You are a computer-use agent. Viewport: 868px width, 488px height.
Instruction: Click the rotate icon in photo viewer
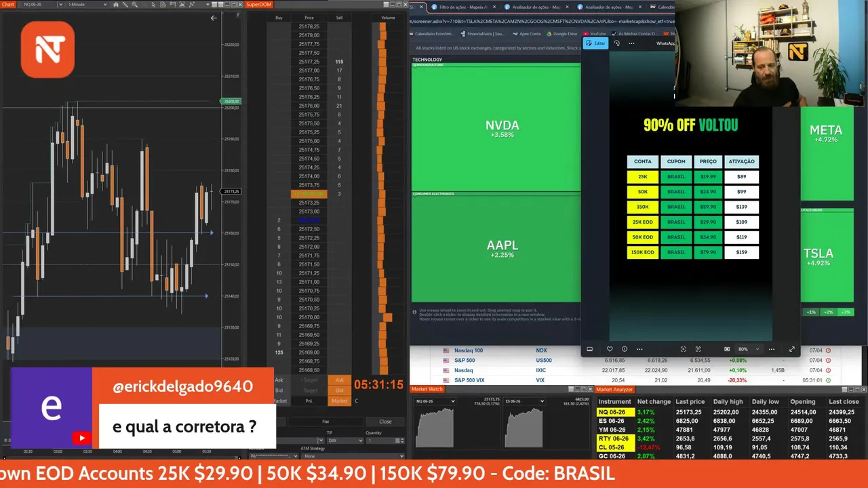tap(616, 43)
